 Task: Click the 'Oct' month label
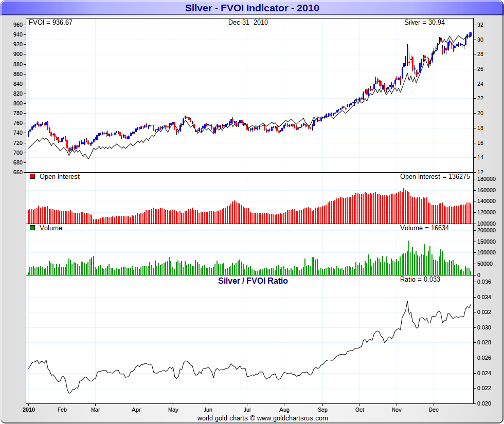click(359, 410)
